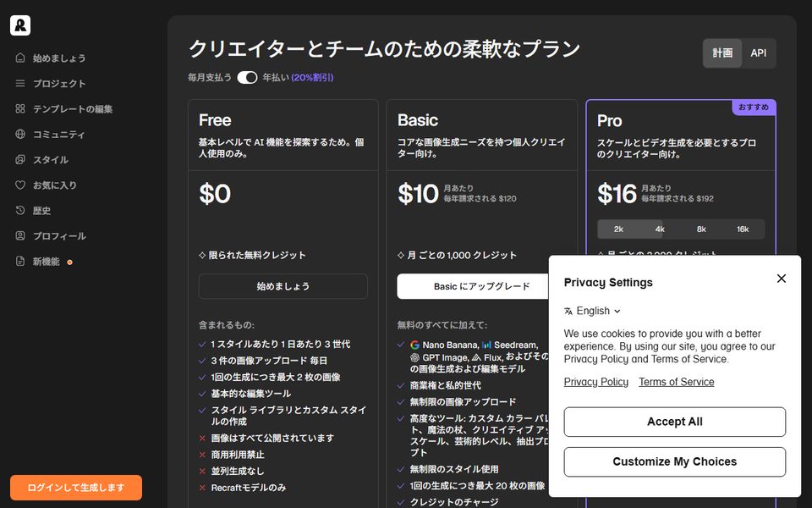Click the orange dot next to 新機能
Image resolution: width=812 pixels, height=508 pixels.
pyautogui.click(x=70, y=262)
